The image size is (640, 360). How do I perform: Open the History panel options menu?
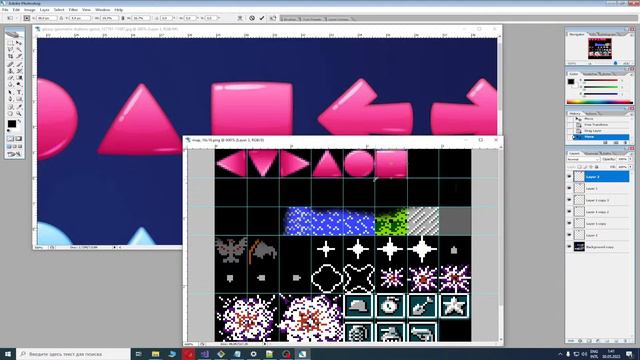[632, 113]
